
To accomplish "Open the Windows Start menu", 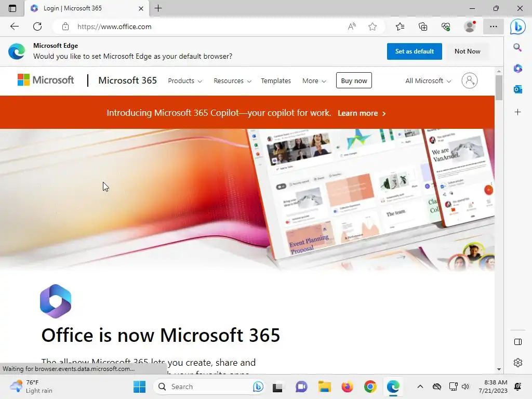I will [x=139, y=387].
